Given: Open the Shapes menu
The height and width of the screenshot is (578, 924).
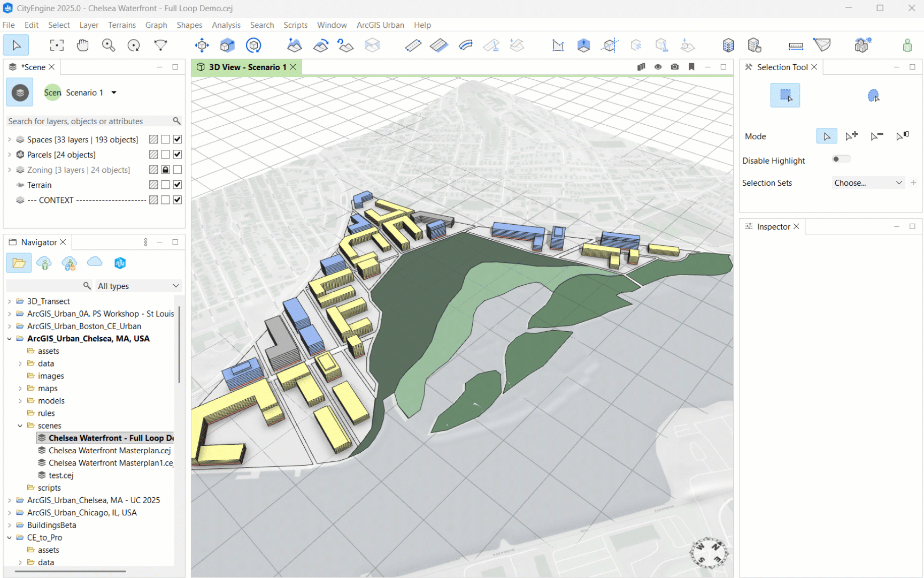Looking at the screenshot, I should coord(189,25).
